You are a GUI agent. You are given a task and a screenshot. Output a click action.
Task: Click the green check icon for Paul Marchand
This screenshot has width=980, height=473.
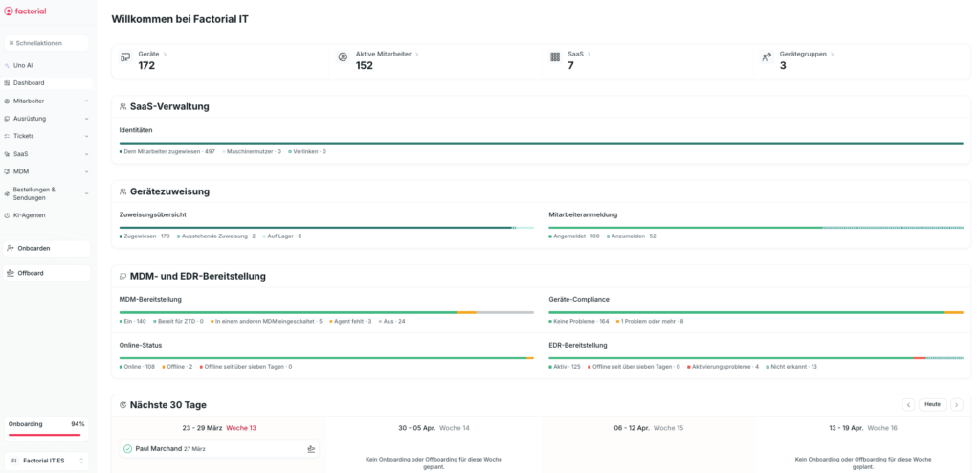[127, 448]
